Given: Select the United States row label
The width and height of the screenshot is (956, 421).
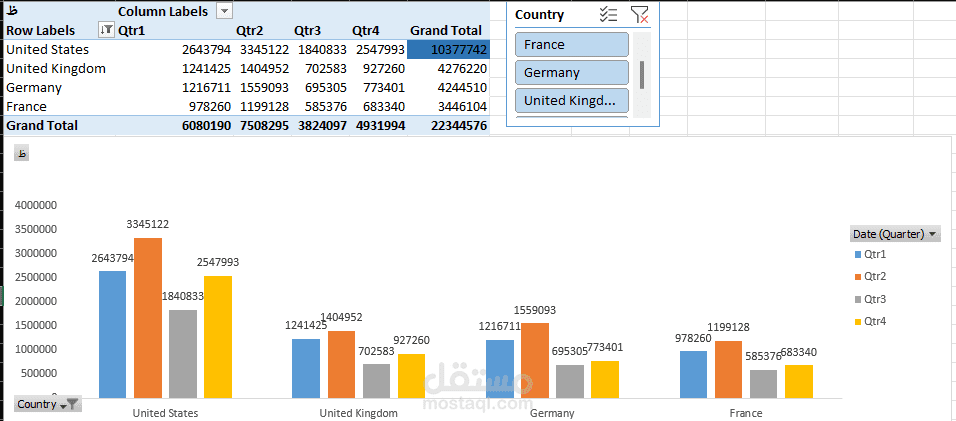Looking at the screenshot, I should coord(48,49).
